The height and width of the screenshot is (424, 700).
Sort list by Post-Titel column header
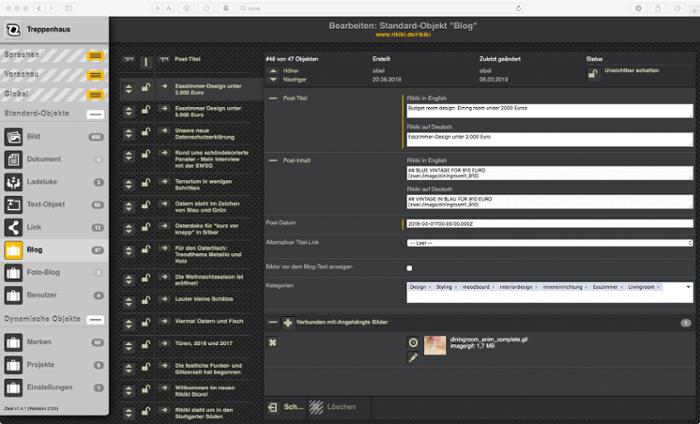(x=188, y=59)
